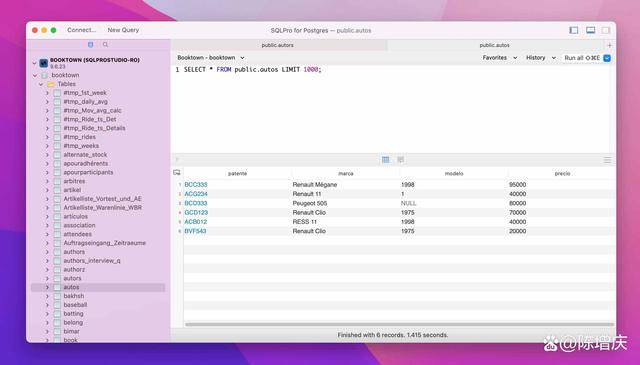Open the History dropdown
Image resolution: width=640 pixels, height=365 pixels.
[540, 58]
